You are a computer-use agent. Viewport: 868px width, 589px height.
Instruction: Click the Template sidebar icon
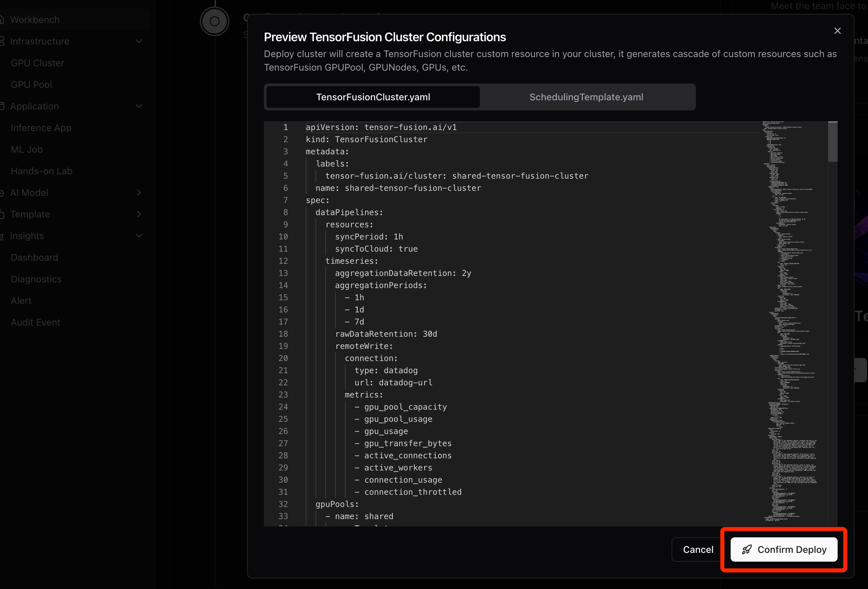point(1,214)
